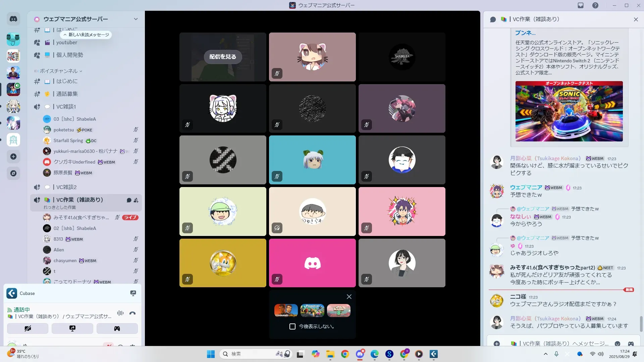Viewport: 644px width, 362px height.
Task: Open the プンネ... embed title link
Action: click(x=525, y=33)
